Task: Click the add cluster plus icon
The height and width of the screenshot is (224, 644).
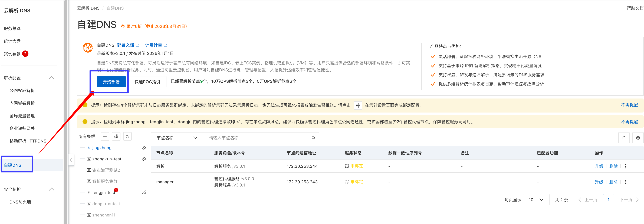Action: point(105,136)
